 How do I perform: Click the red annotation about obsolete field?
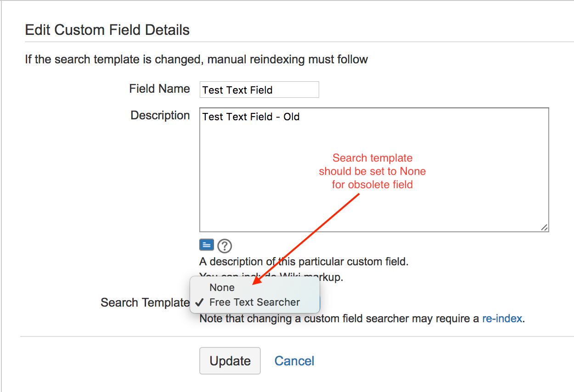(x=372, y=171)
